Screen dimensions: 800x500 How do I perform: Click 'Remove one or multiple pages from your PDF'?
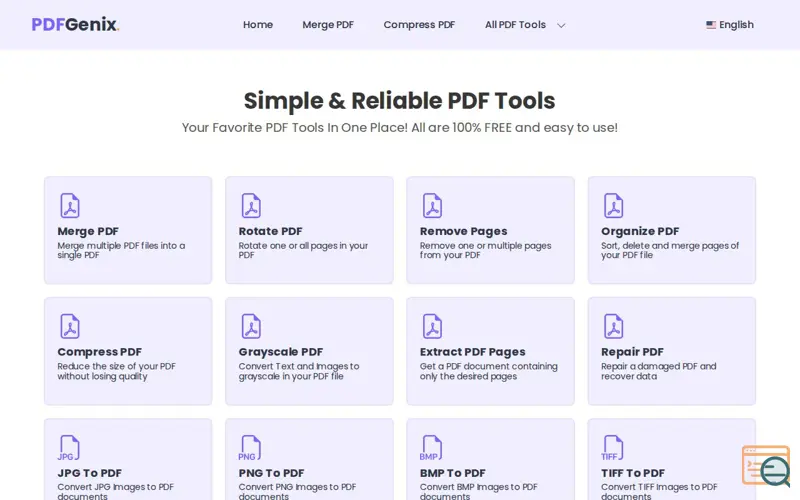[485, 250]
